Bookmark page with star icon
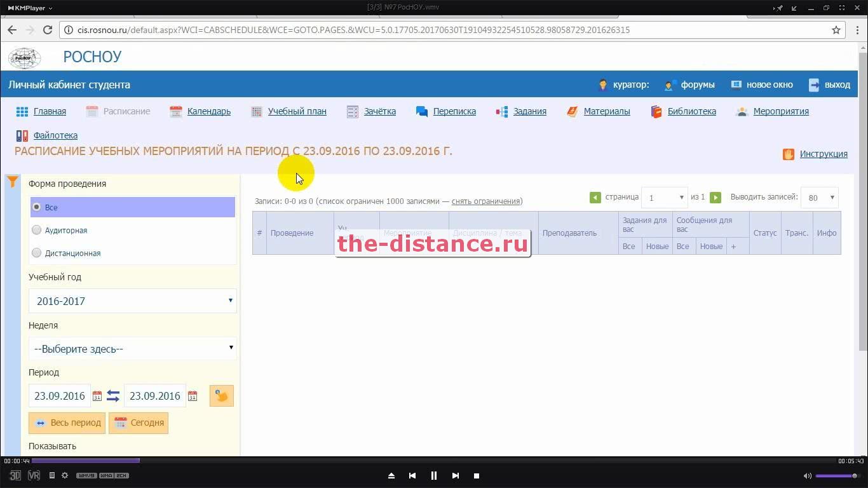868x488 pixels. click(836, 30)
